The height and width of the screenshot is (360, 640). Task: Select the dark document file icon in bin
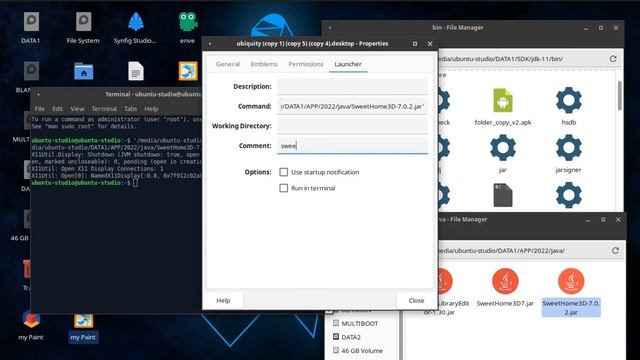pos(503,195)
